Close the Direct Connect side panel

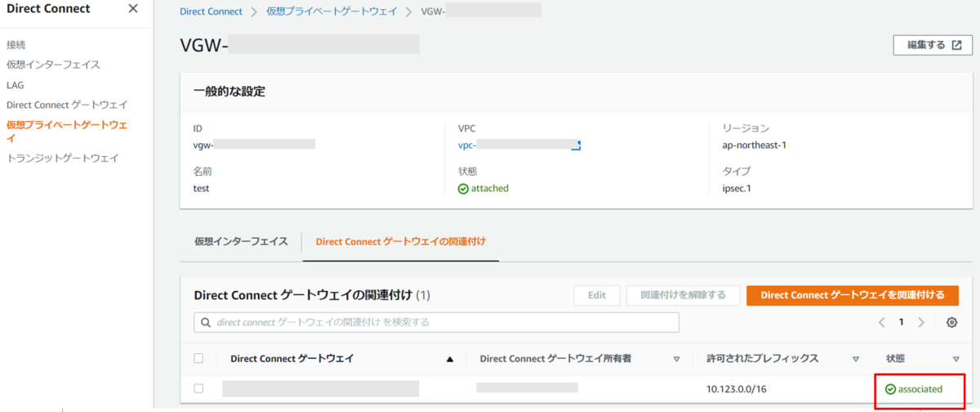coord(133,9)
